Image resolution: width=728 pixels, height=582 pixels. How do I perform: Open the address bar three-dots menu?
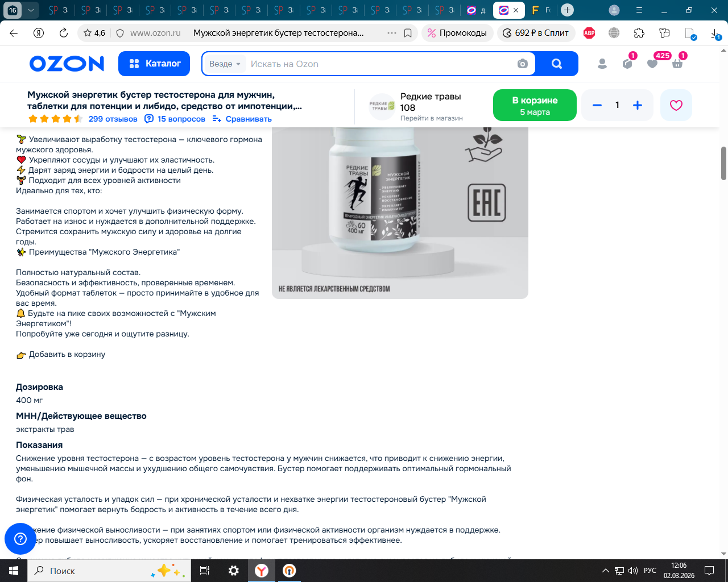[392, 33]
